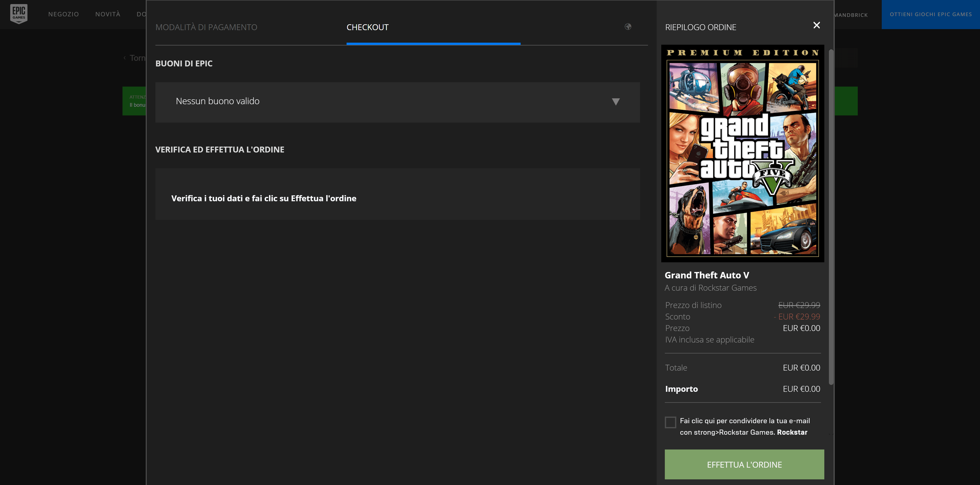Switch to Modalità di pagamento tab

(x=206, y=27)
